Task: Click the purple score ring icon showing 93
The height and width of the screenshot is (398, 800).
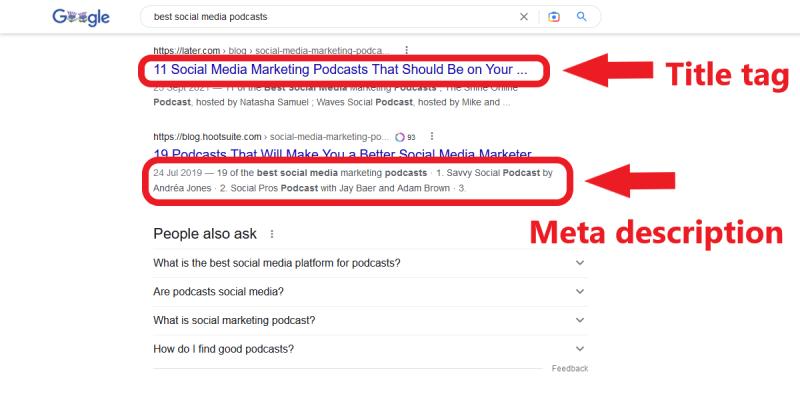Action: (x=400, y=137)
